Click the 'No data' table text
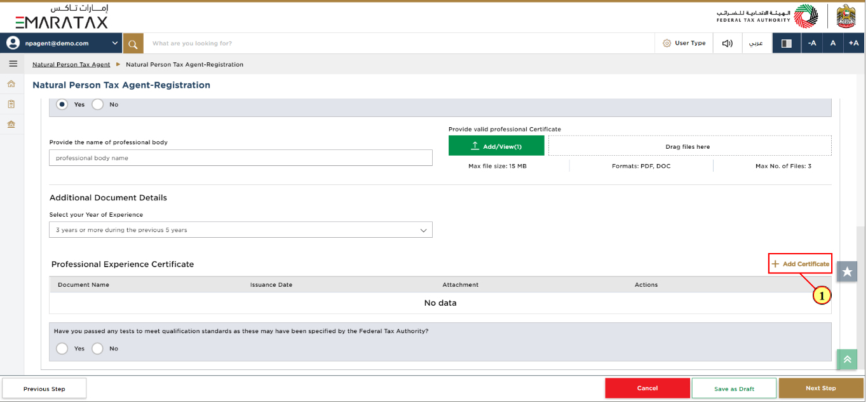This screenshot has height=405, width=868. point(440,303)
